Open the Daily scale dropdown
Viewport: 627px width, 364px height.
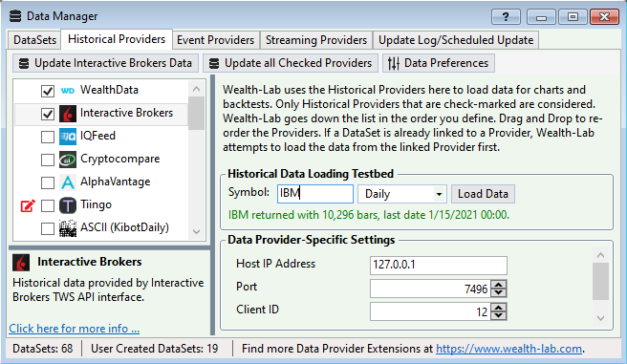pyautogui.click(x=402, y=194)
